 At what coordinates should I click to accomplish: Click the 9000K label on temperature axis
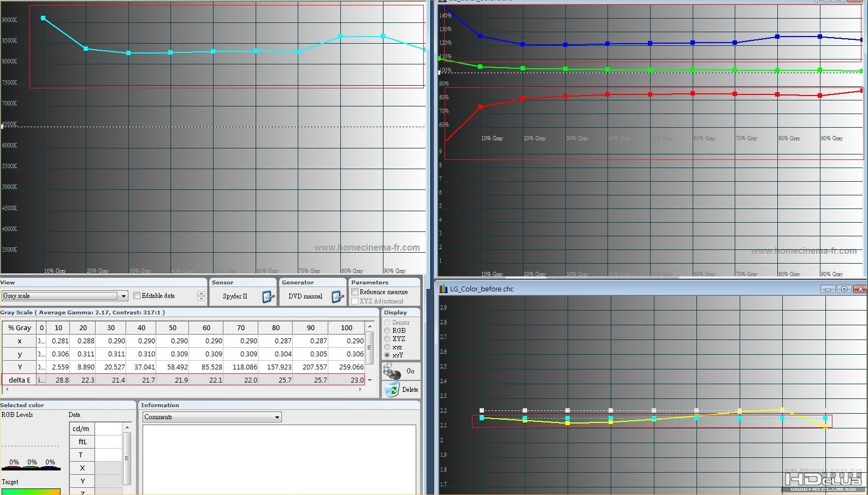click(9, 20)
